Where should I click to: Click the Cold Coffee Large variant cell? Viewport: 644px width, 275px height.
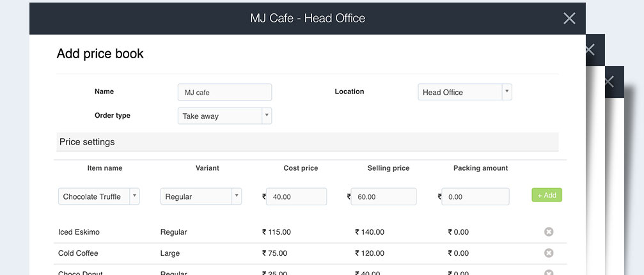[170, 253]
